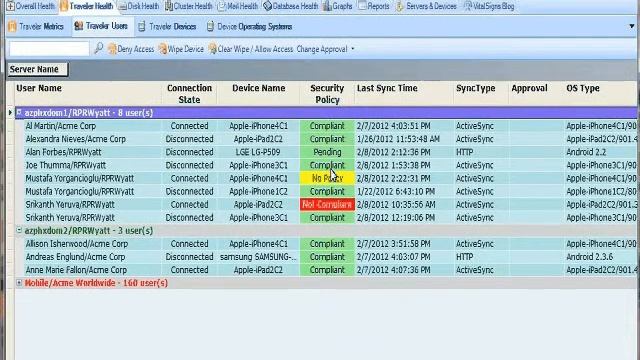Click the Pending security policy cell
This screenshot has width=640, height=360.
(327, 152)
